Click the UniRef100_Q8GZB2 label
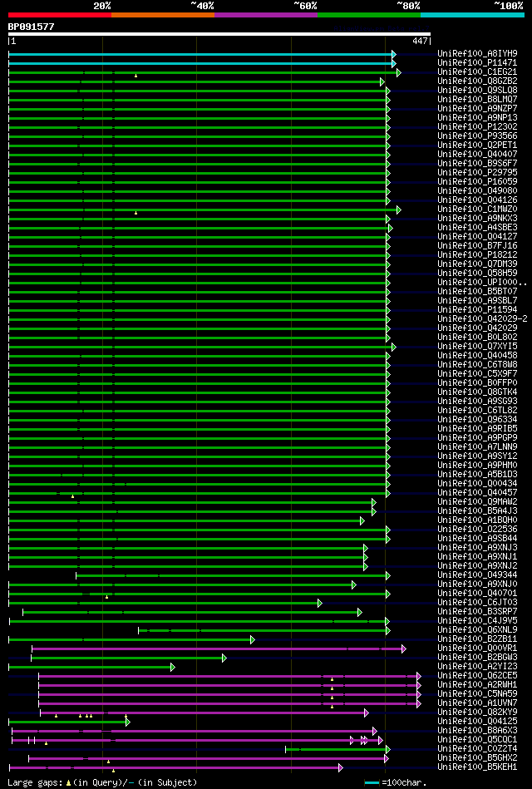The image size is (532, 789). click(x=478, y=81)
